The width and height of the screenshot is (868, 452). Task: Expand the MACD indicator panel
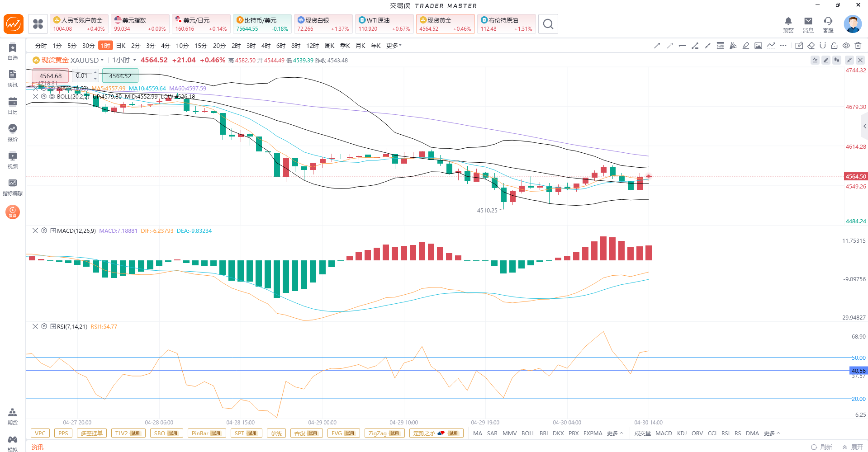coord(53,231)
